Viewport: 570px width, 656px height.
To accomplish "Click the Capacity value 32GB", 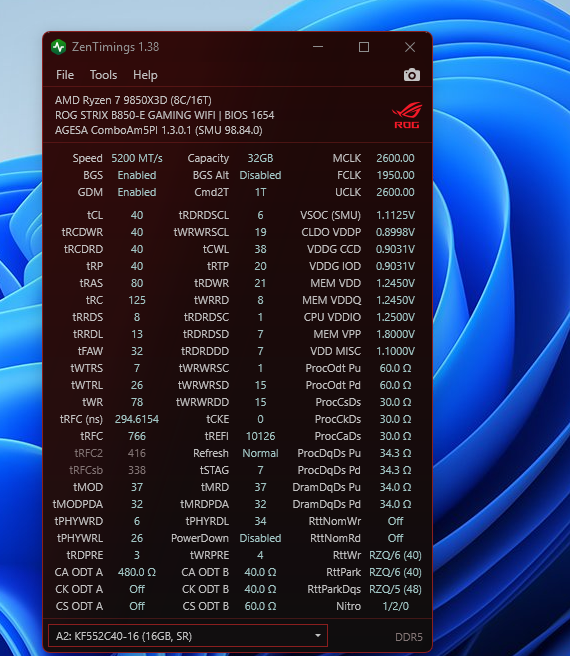I will 260,158.
